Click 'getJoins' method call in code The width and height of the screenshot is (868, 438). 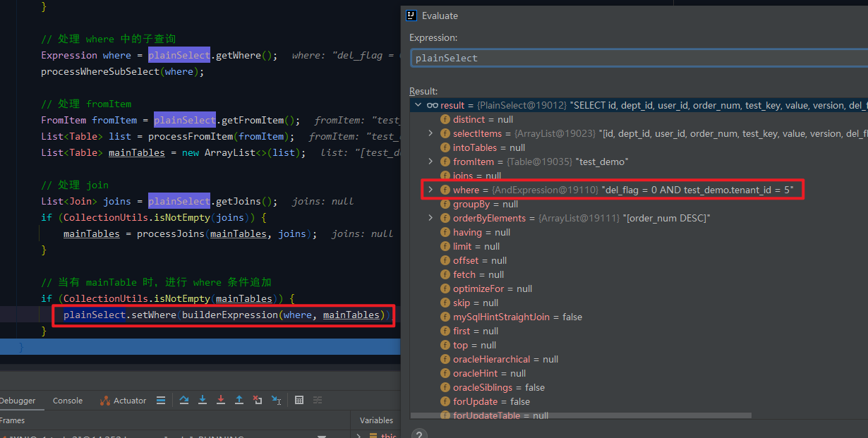point(239,201)
